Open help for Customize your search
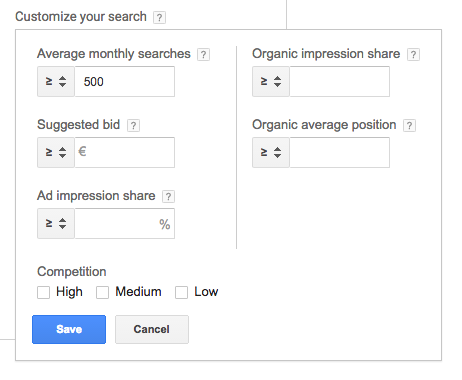The height and width of the screenshot is (380, 462). pos(159,17)
